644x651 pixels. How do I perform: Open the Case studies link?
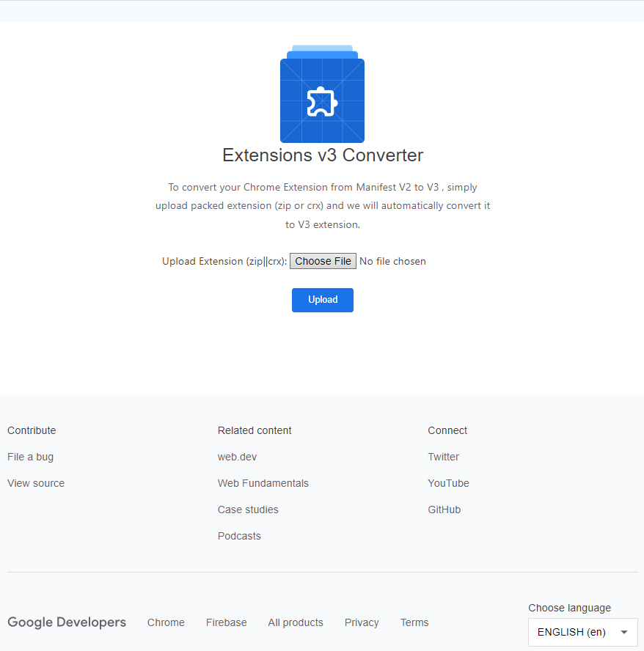coord(248,510)
